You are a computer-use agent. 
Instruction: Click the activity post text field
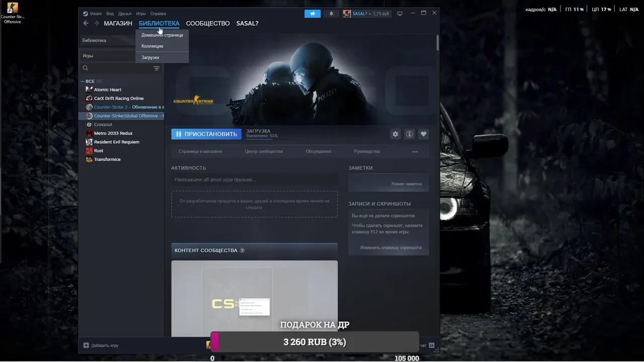[254, 179]
